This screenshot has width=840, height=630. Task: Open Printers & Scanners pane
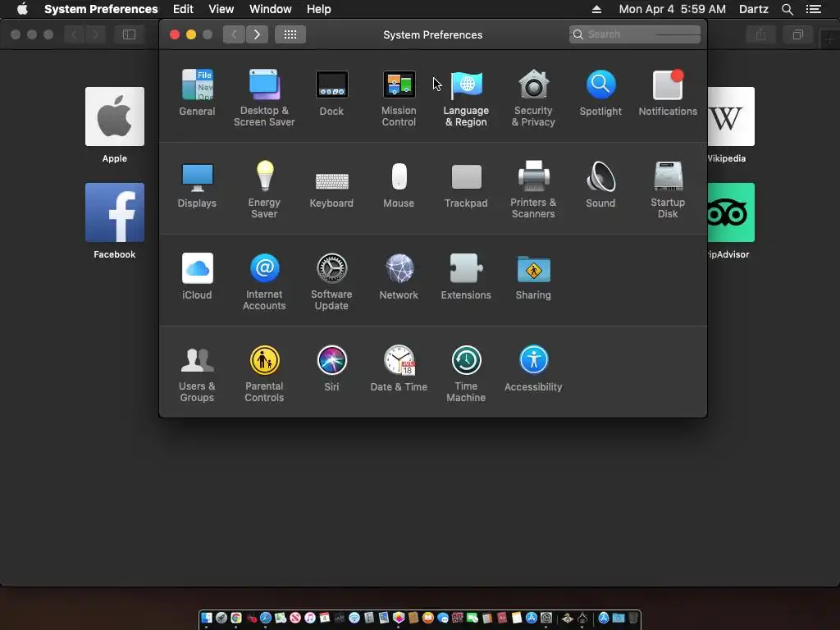[533, 189]
